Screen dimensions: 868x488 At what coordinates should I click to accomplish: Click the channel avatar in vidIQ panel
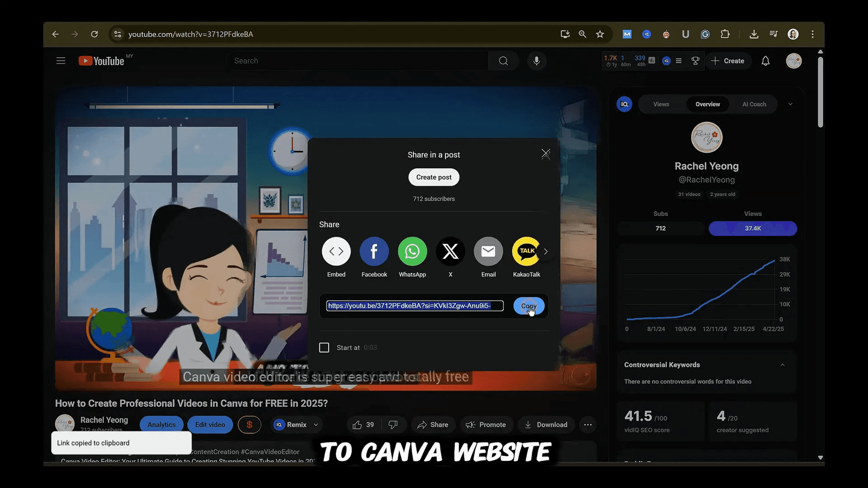coord(707,138)
